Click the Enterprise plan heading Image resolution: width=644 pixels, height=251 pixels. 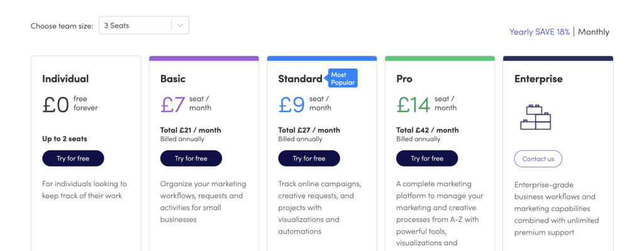click(538, 79)
